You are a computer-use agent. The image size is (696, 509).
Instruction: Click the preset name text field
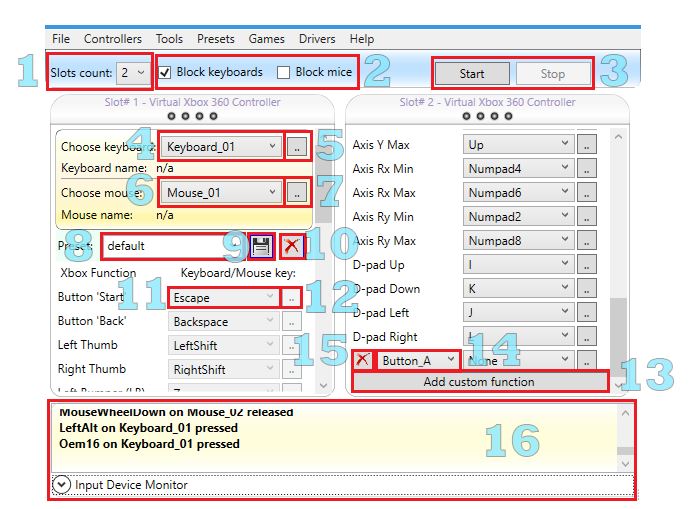170,245
